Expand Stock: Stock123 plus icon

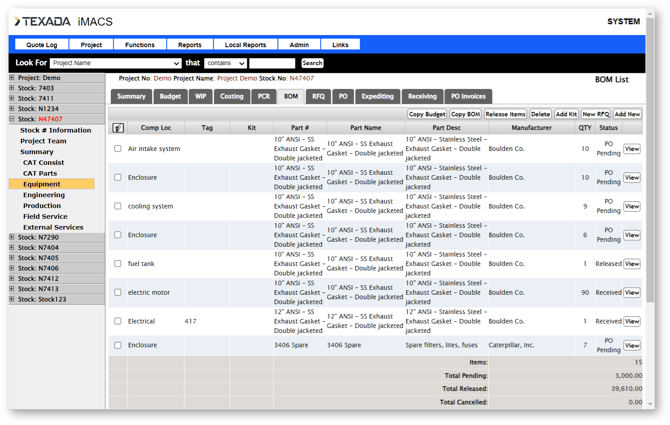pos(12,299)
